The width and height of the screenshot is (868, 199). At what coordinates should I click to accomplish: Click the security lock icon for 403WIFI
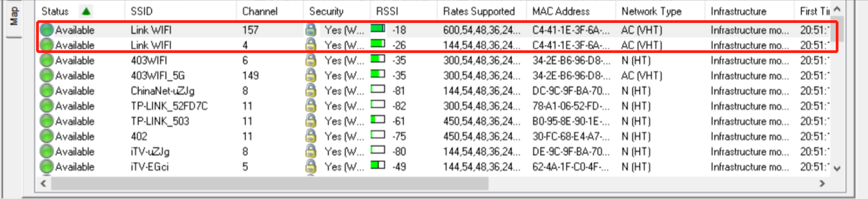[311, 60]
